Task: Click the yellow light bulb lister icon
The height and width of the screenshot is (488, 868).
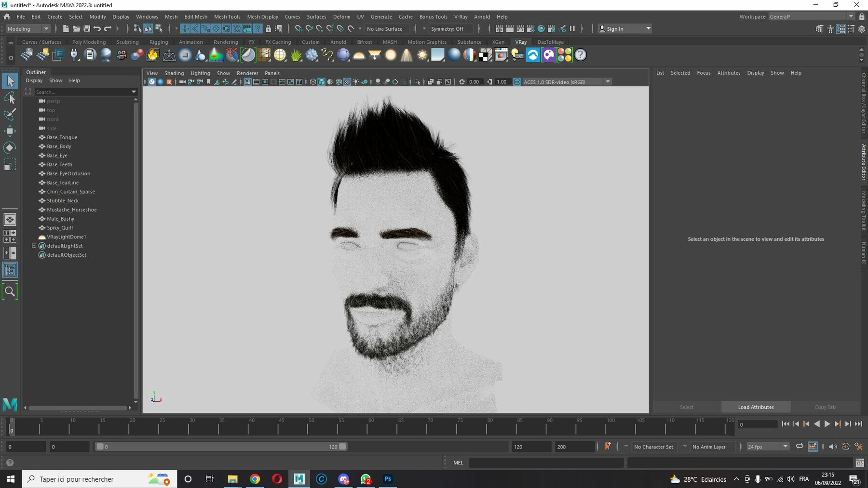Action: coord(517,55)
